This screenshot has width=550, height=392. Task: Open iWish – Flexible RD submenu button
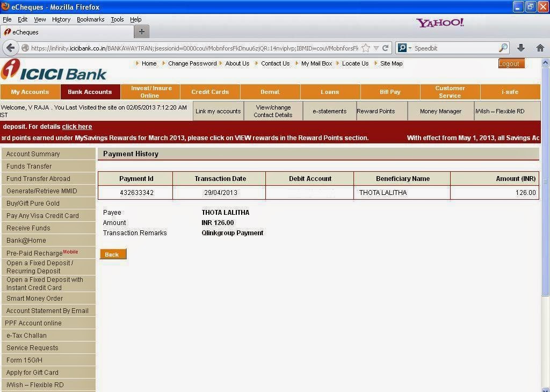(x=507, y=111)
